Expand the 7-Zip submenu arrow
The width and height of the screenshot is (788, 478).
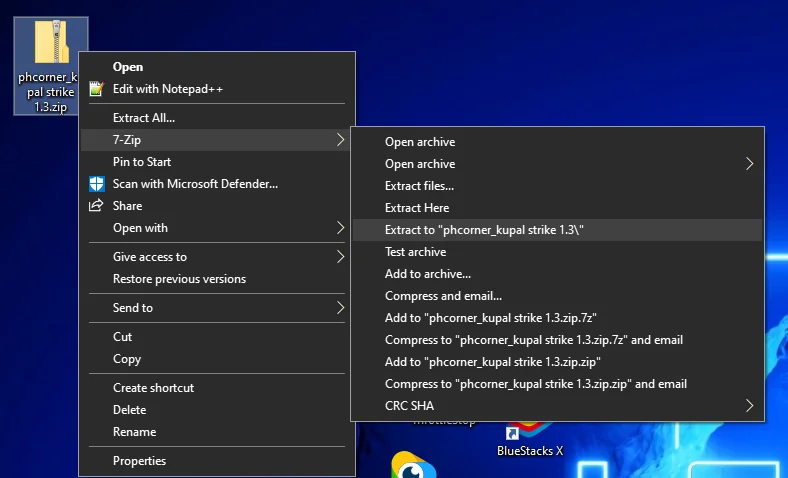click(340, 140)
